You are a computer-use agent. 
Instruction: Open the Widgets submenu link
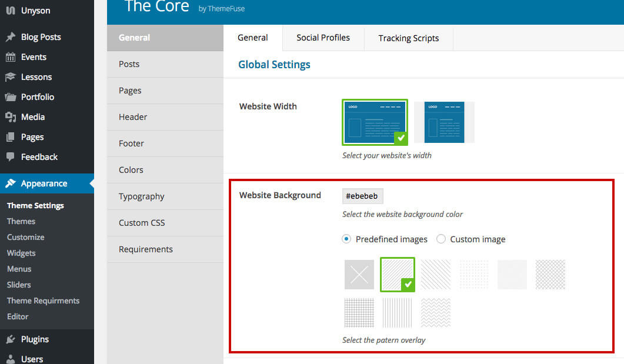click(x=21, y=253)
